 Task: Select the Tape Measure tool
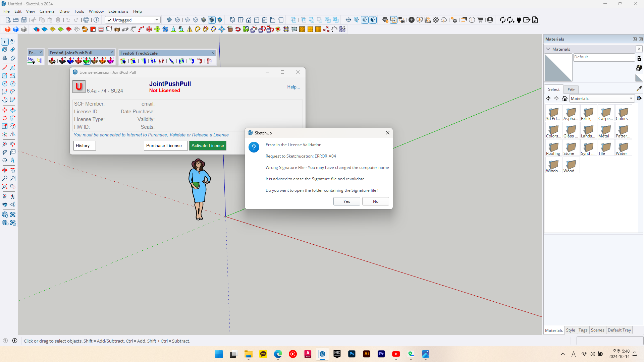coord(5,144)
